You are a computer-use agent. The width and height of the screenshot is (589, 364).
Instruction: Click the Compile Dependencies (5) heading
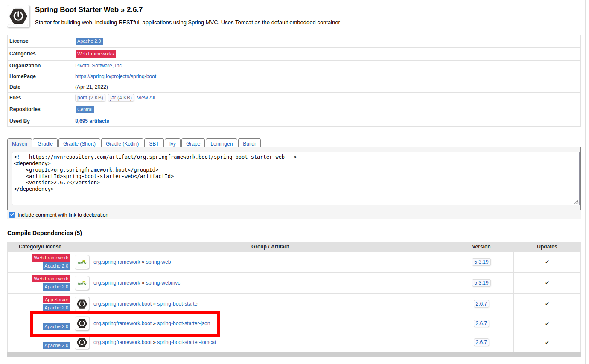pyautogui.click(x=44, y=233)
